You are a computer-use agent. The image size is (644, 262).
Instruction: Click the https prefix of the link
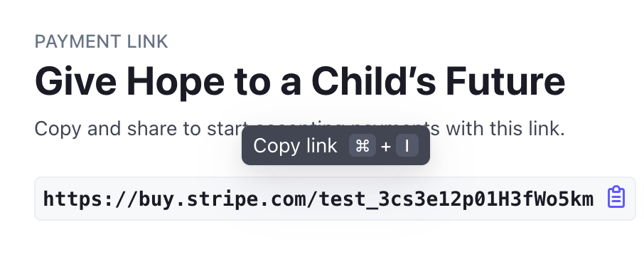point(73,199)
